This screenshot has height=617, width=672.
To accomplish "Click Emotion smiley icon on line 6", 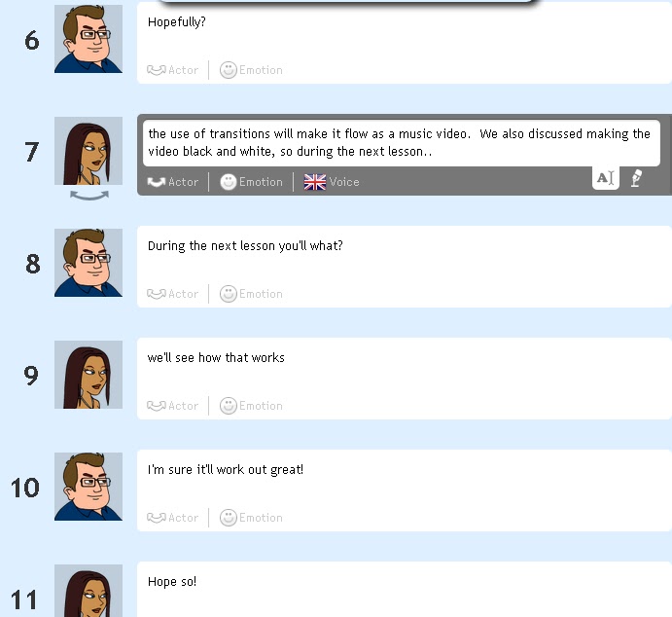I will [x=228, y=70].
